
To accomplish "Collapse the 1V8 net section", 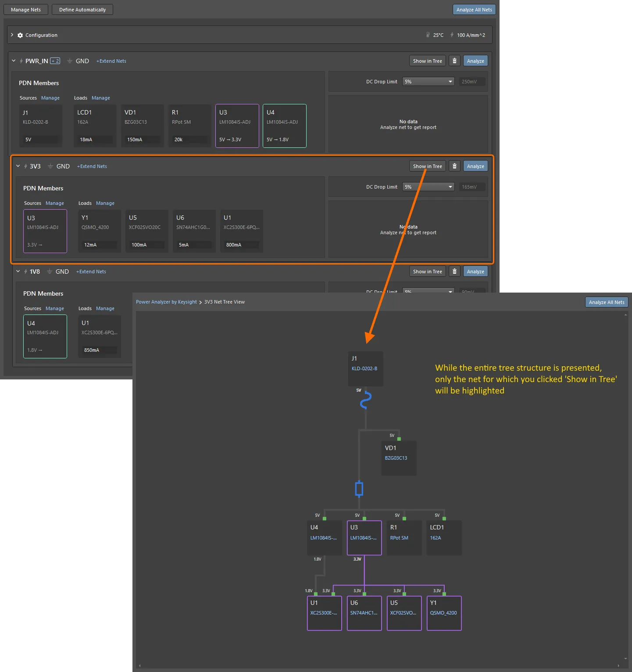I will tap(18, 272).
